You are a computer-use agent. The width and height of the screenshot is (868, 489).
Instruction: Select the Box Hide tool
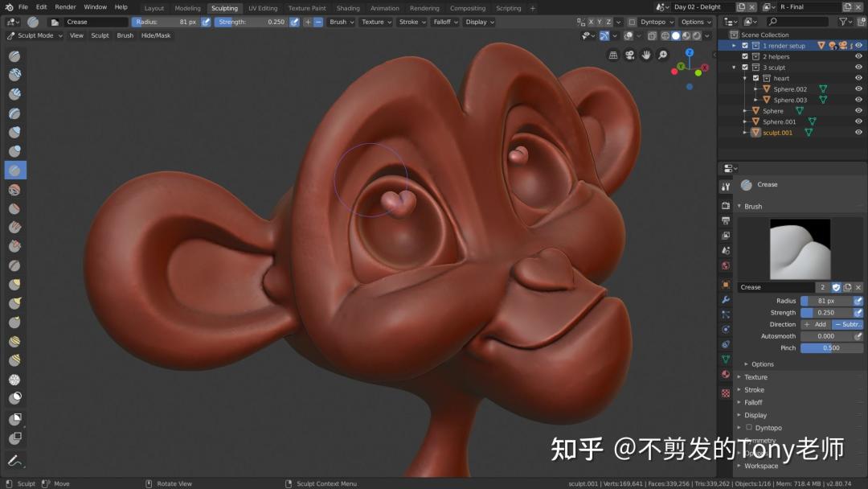tap(15, 438)
